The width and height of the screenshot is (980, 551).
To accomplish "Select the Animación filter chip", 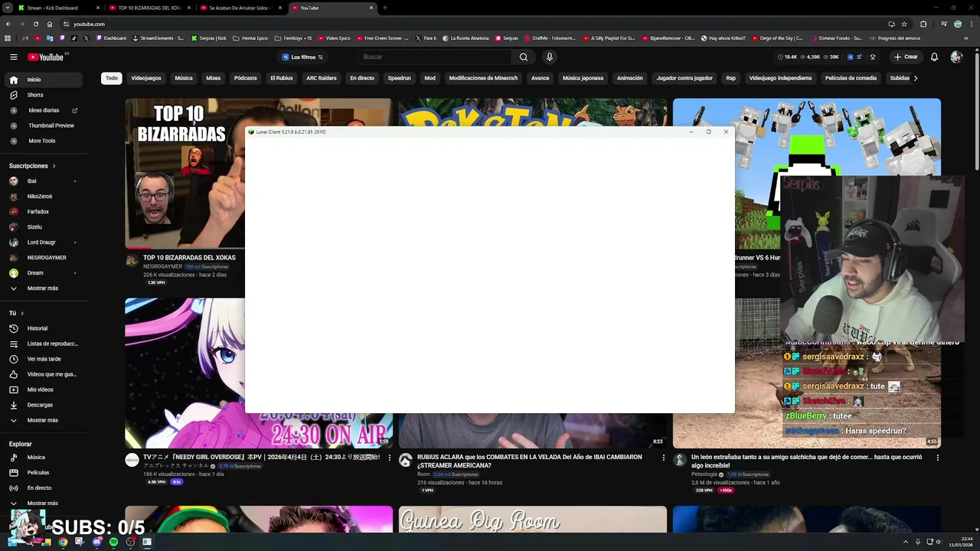I will click(630, 78).
